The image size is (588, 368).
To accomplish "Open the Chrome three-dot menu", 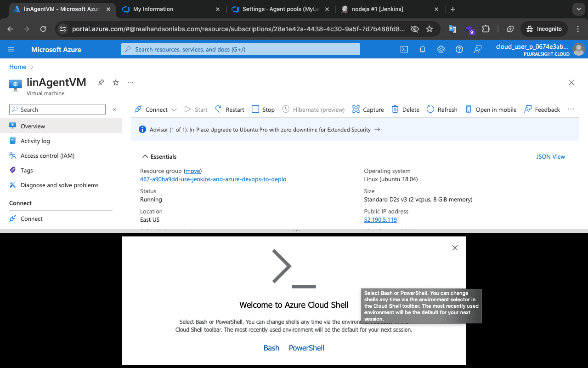I will click(578, 29).
